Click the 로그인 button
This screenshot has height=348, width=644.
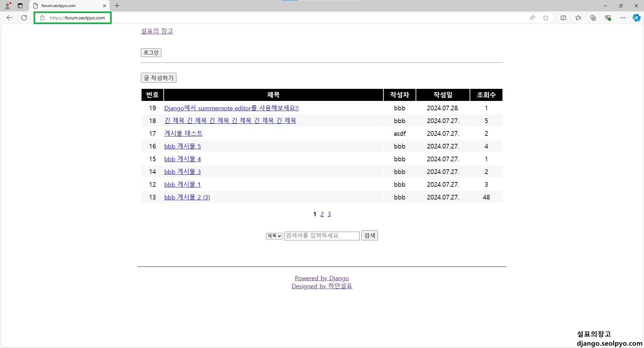tap(151, 53)
